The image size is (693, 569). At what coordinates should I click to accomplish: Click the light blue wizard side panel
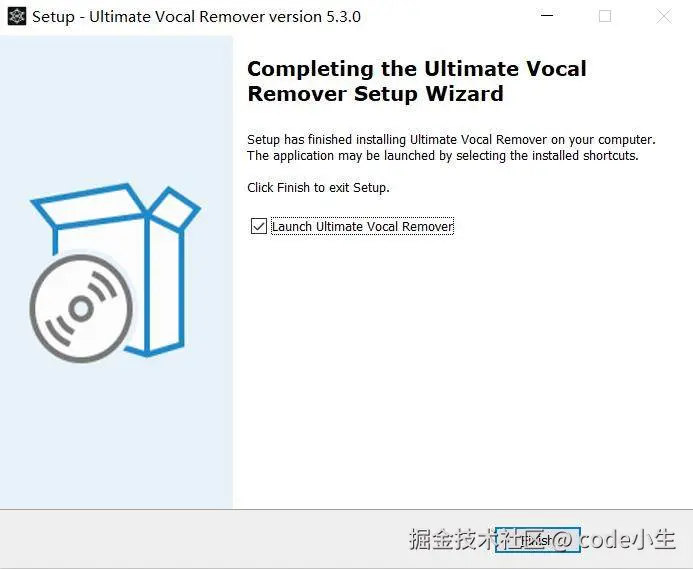[116, 272]
